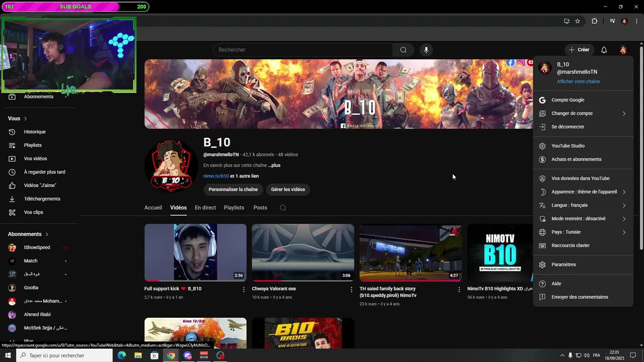644x362 pixels.
Task: Expand the Vous section in sidebar
Action: pos(18,119)
